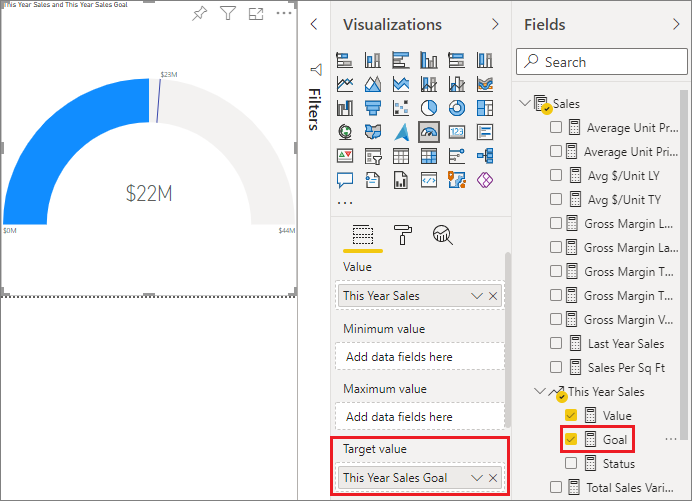Remove This Year Sales from Value
This screenshot has width=692, height=501.
click(493, 296)
